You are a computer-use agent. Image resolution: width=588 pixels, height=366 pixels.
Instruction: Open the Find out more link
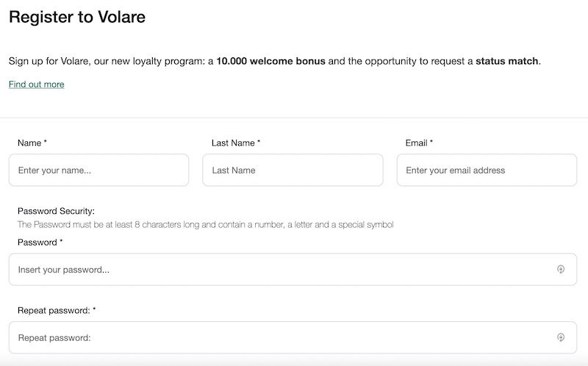coord(36,85)
